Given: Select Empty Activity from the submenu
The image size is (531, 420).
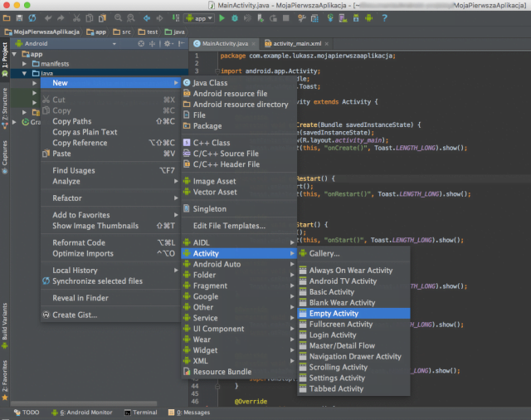Looking at the screenshot, I should [x=334, y=314].
